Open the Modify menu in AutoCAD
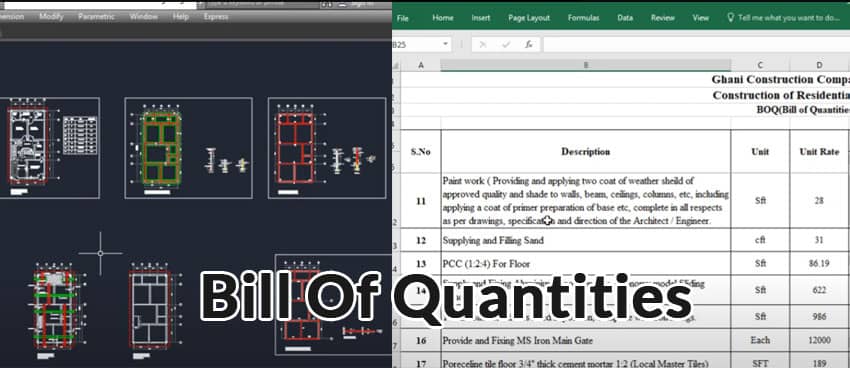850x368 pixels. (x=51, y=17)
